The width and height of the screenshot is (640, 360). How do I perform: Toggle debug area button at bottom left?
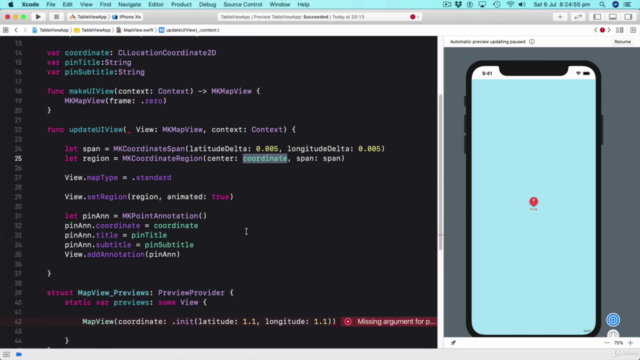point(6,354)
